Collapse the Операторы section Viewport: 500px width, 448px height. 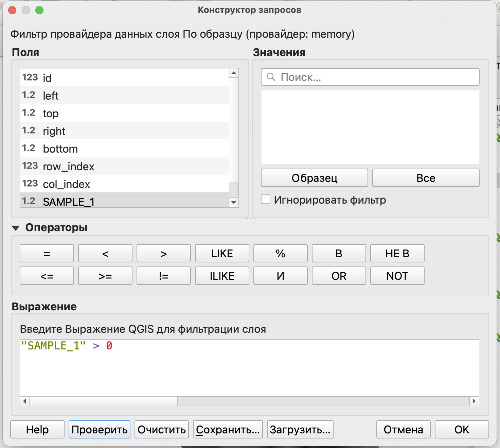(16, 228)
